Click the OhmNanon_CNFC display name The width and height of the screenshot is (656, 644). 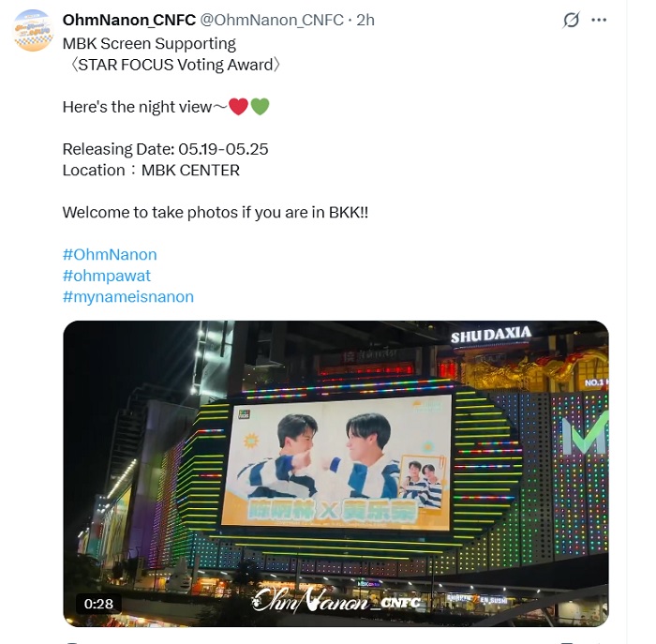click(129, 20)
